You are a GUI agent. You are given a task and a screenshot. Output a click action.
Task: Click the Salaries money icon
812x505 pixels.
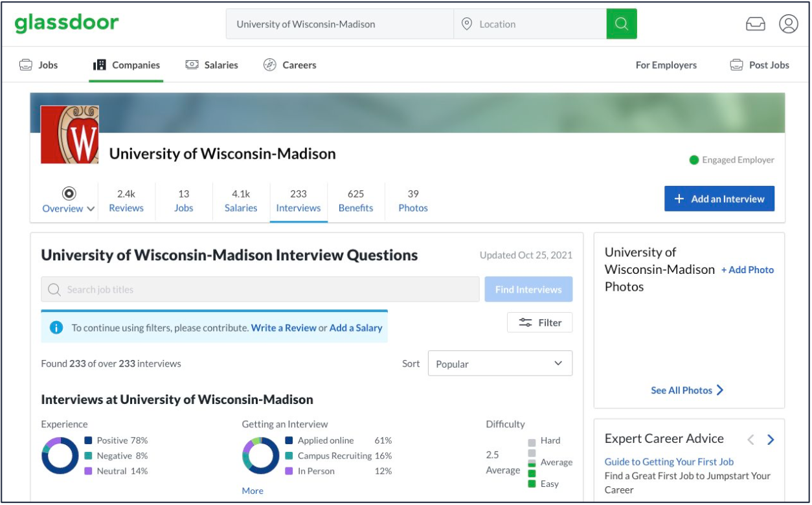tap(192, 65)
